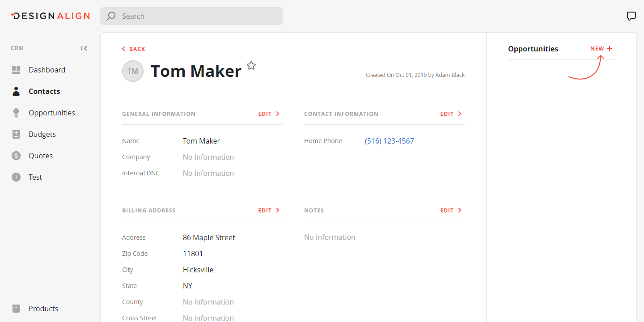Edit the Billing Address section
This screenshot has height=322, width=644.
point(269,210)
